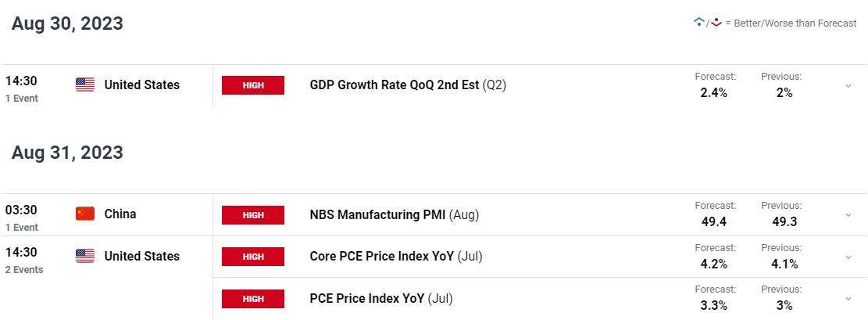Click the HIGH badge for Core PCE Price Index
Image resolution: width=868 pixels, height=320 pixels.
253,257
